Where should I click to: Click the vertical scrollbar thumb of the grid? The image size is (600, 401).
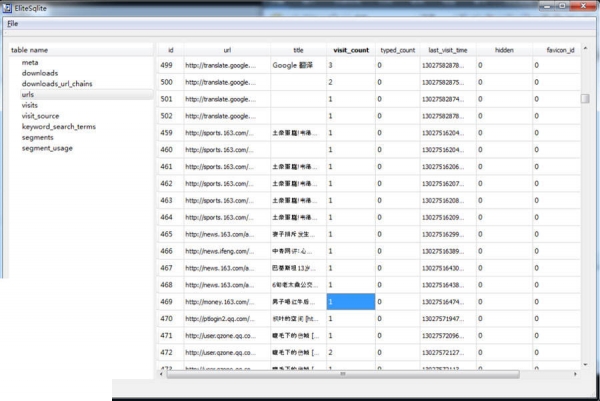585,99
